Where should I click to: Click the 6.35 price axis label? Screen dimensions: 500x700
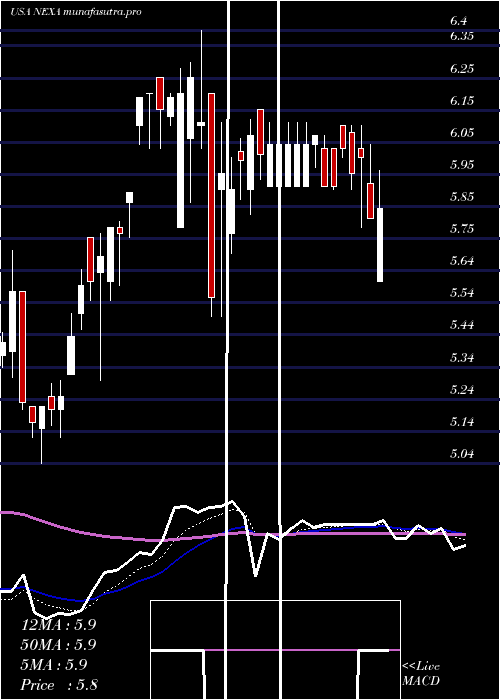462,36
